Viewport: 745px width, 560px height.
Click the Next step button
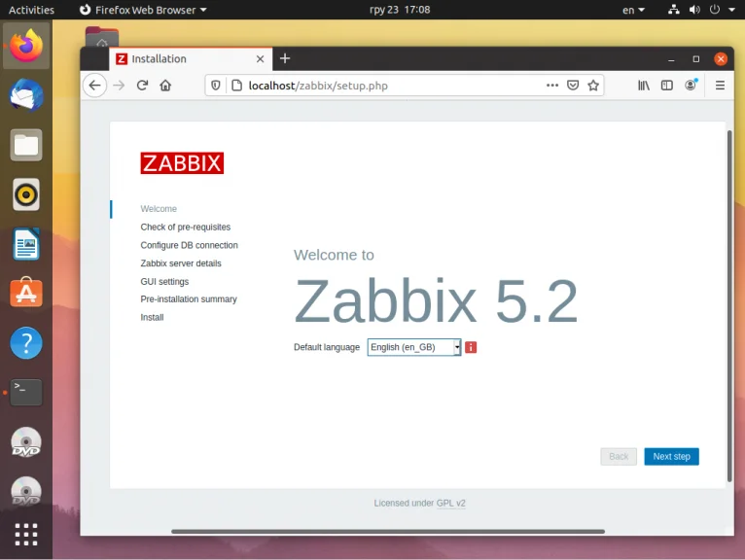[x=671, y=456]
